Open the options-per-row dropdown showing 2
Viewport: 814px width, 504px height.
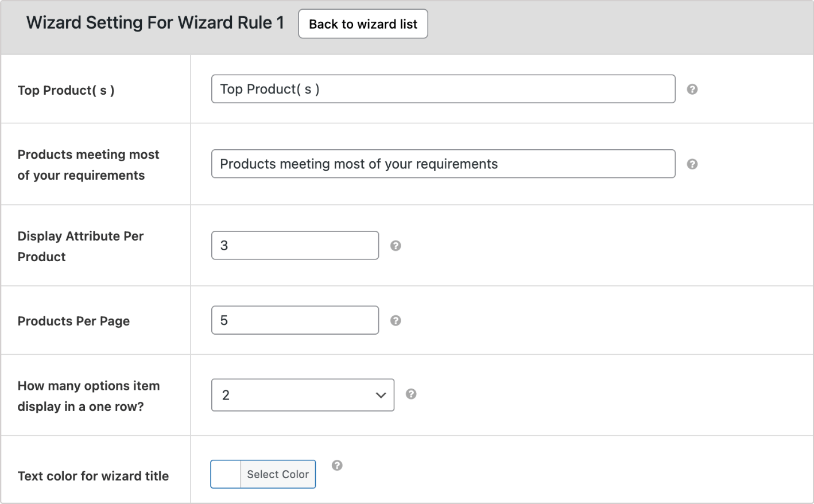(303, 394)
